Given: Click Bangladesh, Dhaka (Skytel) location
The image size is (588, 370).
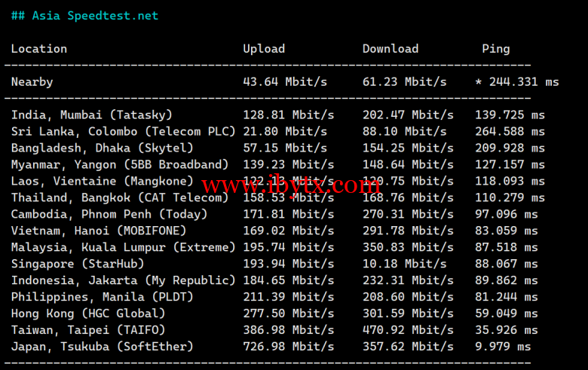Looking at the screenshot, I should (x=103, y=148).
